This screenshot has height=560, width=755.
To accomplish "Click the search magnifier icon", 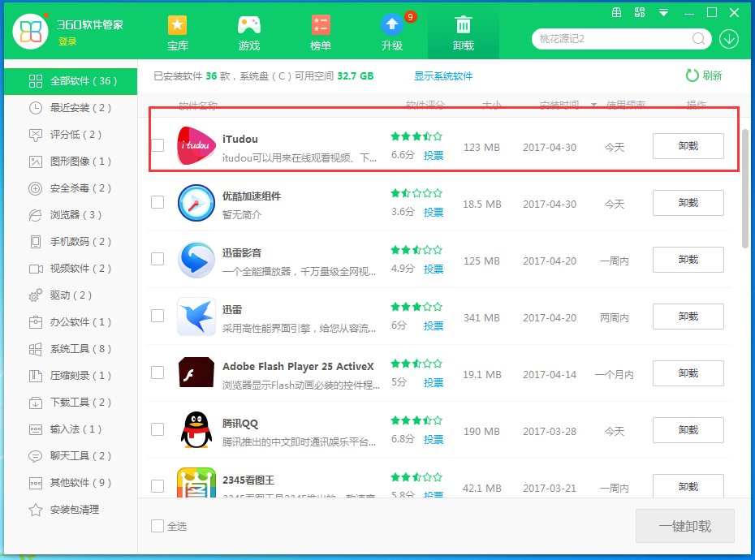I will (698, 38).
